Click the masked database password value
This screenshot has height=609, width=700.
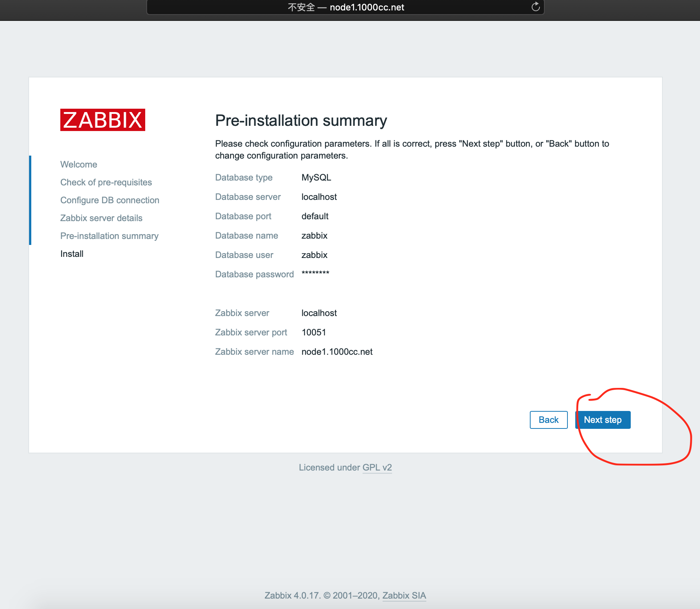(x=315, y=274)
